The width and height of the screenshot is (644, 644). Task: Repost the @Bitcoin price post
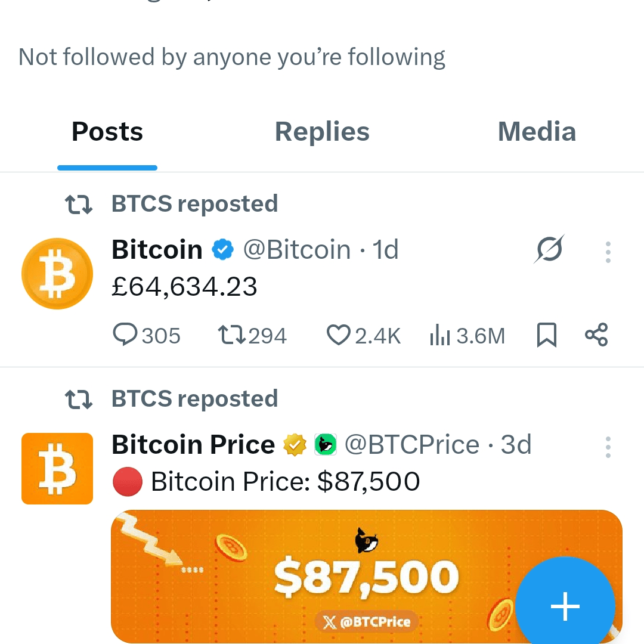point(231,335)
